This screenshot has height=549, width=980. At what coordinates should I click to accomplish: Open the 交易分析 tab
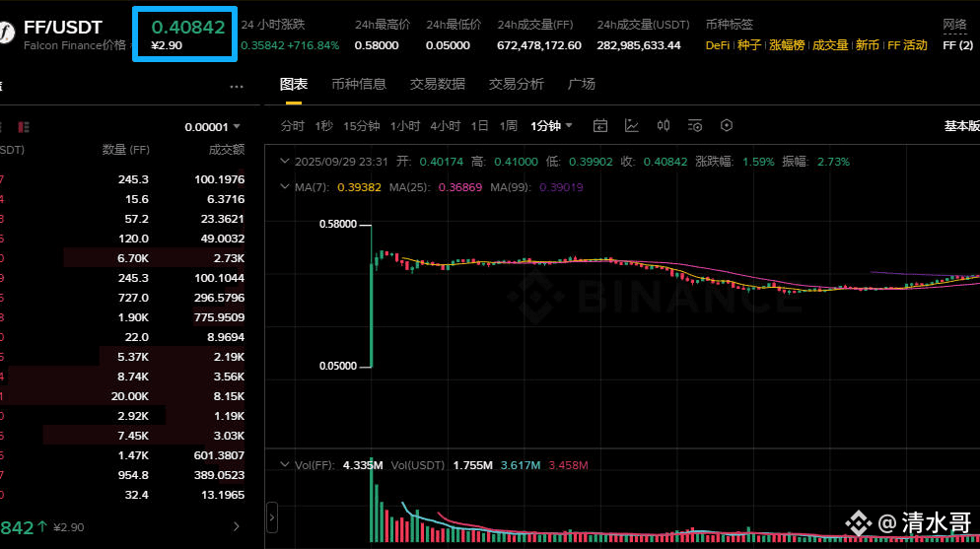point(517,85)
